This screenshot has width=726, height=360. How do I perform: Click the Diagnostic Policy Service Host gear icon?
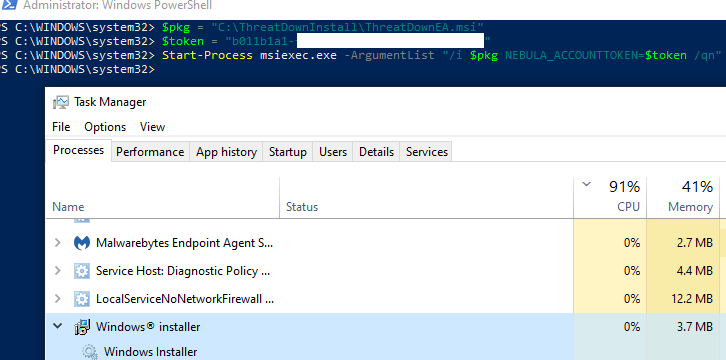pos(82,271)
